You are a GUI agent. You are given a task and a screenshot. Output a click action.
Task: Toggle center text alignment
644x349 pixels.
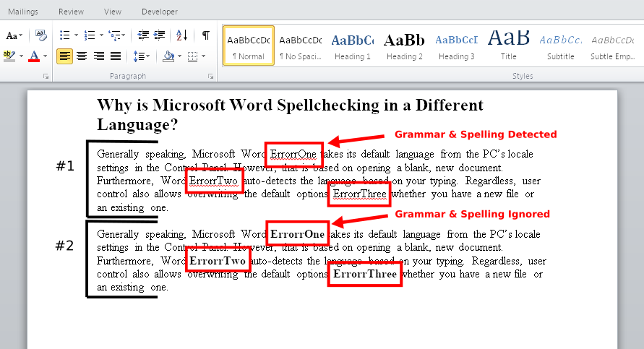point(82,56)
